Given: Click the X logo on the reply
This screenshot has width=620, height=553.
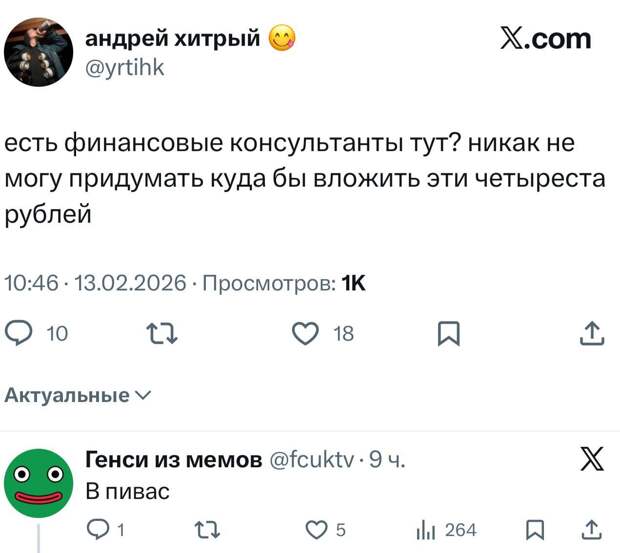Looking at the screenshot, I should [592, 461].
